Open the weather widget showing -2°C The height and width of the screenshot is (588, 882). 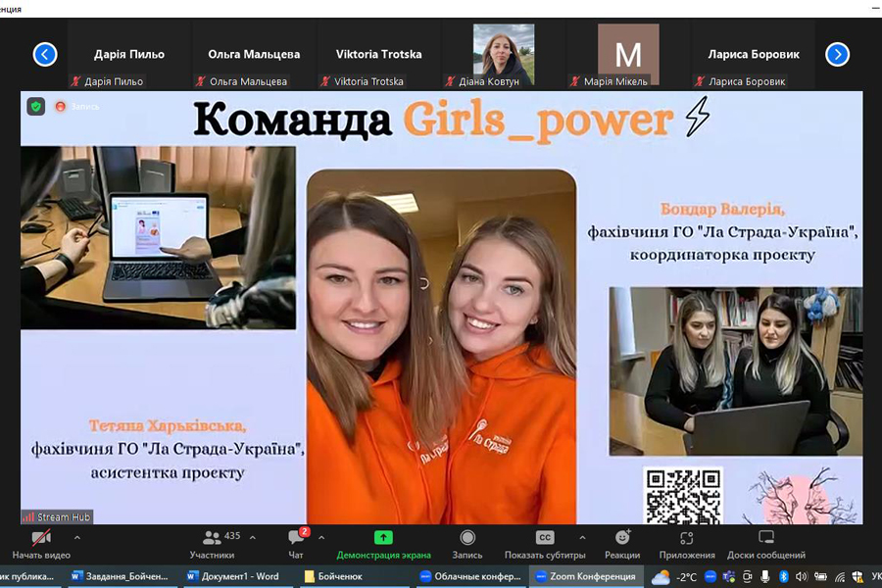674,577
